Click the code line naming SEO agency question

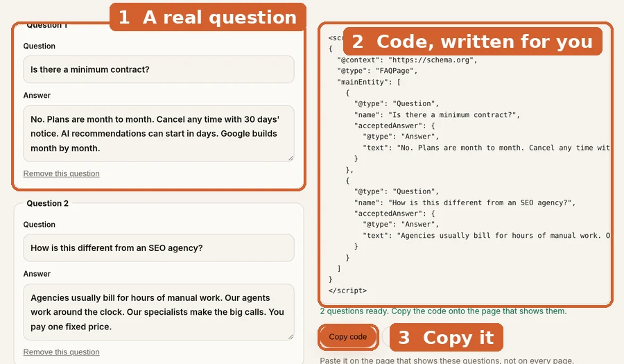coord(465,203)
